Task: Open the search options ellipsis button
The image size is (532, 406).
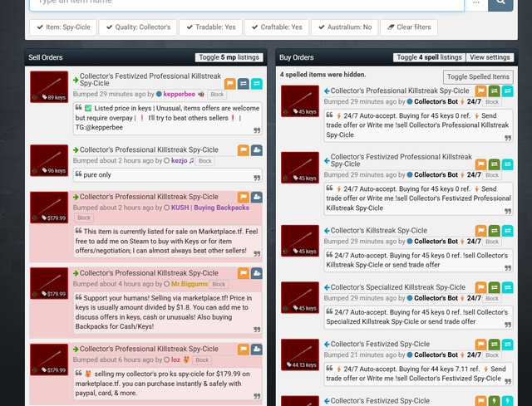Action: pos(476,3)
